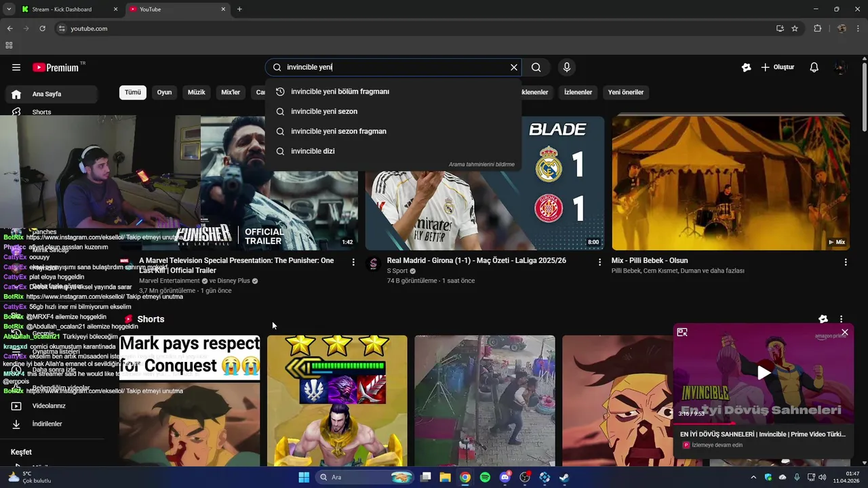
Task: Open the S Sport channel avatar
Action: tap(372, 264)
